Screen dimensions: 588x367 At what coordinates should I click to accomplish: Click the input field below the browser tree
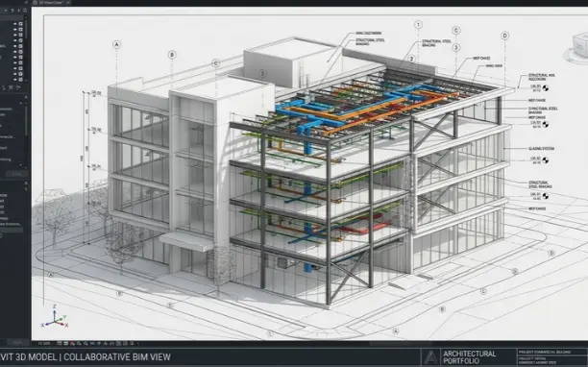click(12, 230)
